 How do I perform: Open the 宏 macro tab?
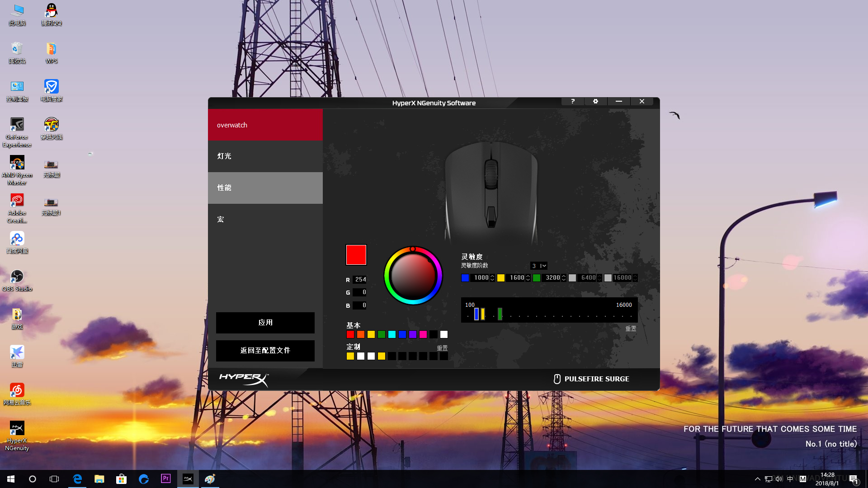(265, 220)
